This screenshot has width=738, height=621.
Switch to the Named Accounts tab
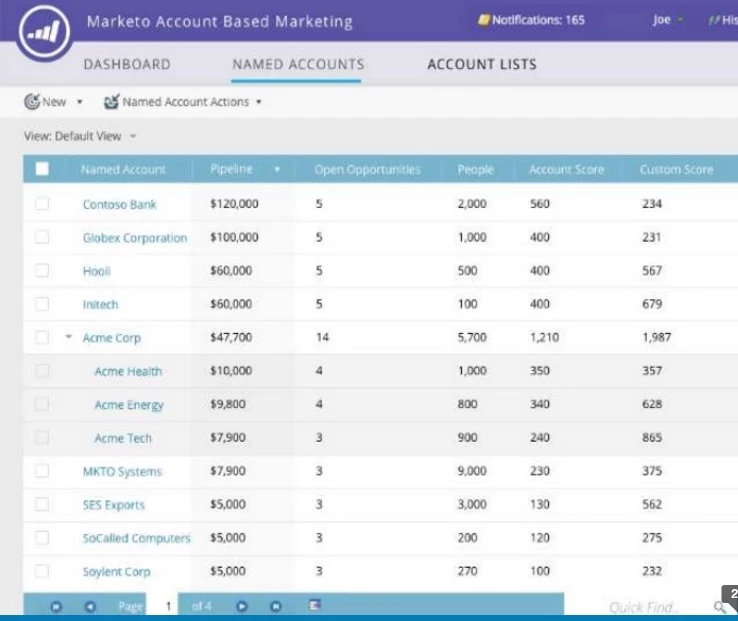click(x=298, y=64)
